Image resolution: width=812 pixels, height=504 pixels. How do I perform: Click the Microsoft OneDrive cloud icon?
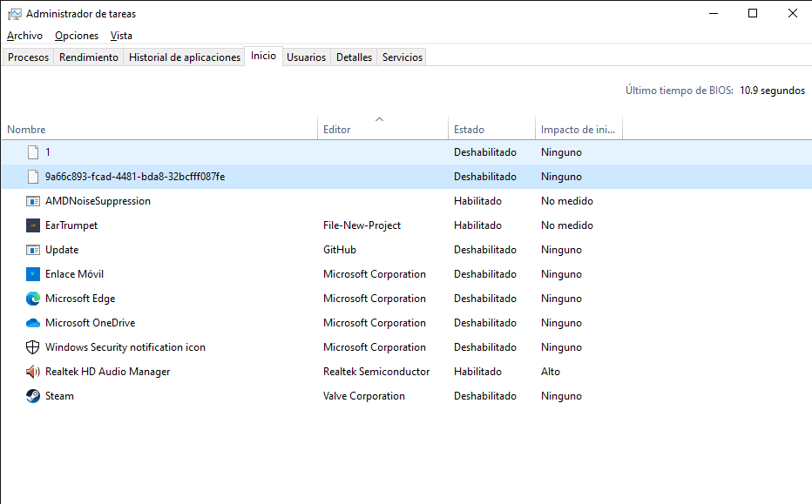tap(32, 323)
